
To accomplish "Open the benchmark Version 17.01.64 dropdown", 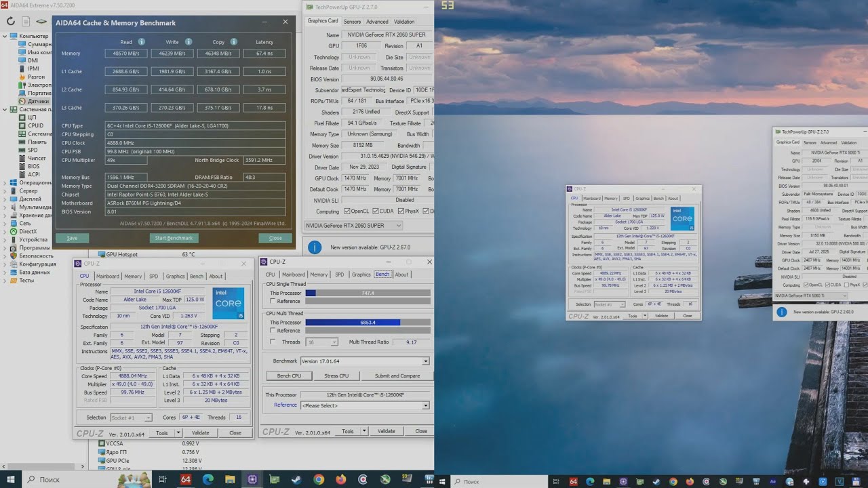I will click(364, 361).
